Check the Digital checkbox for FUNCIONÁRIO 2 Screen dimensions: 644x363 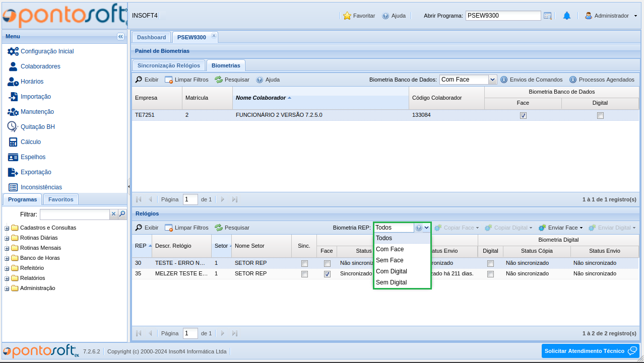click(600, 115)
